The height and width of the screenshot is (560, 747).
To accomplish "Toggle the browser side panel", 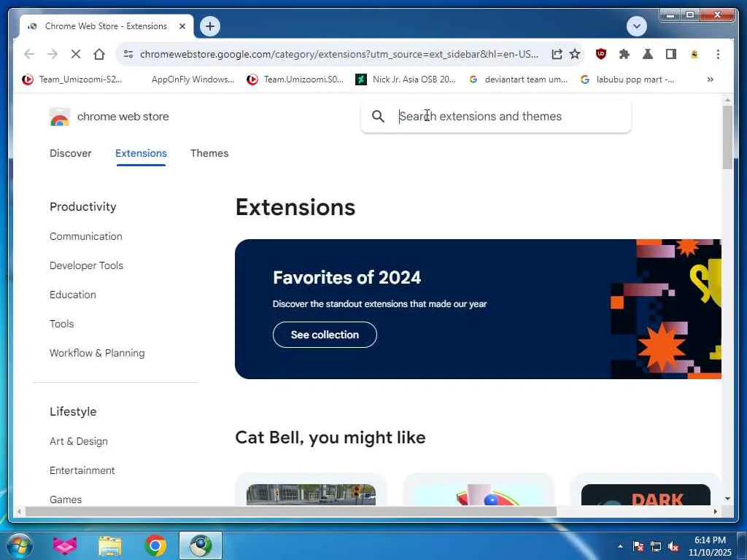I will pos(671,54).
